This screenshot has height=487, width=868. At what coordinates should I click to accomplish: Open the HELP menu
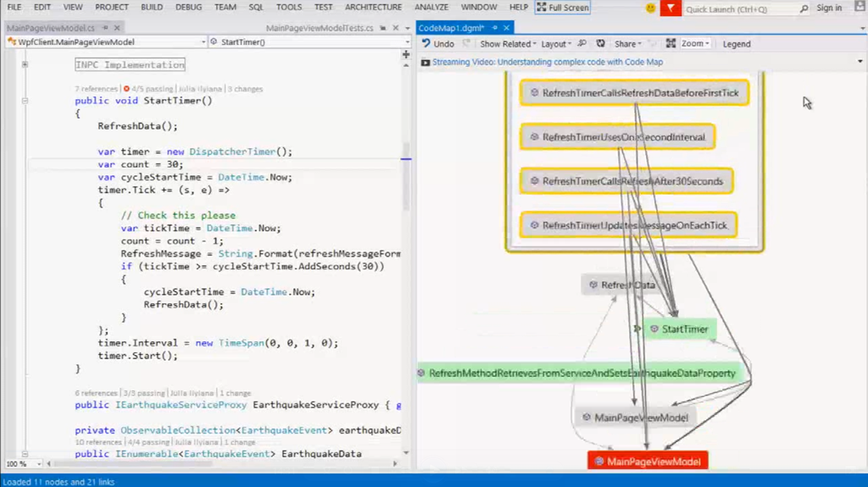(518, 7)
